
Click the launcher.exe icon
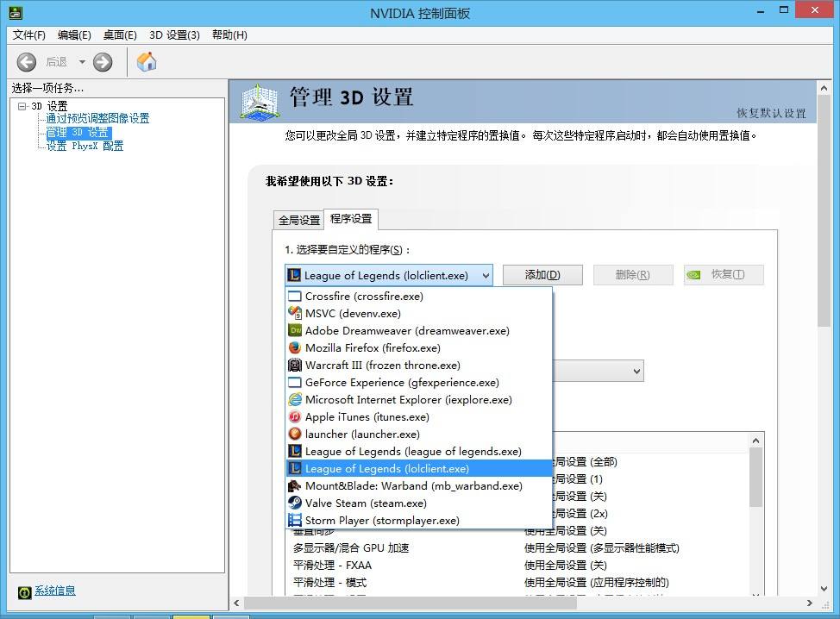(295, 434)
